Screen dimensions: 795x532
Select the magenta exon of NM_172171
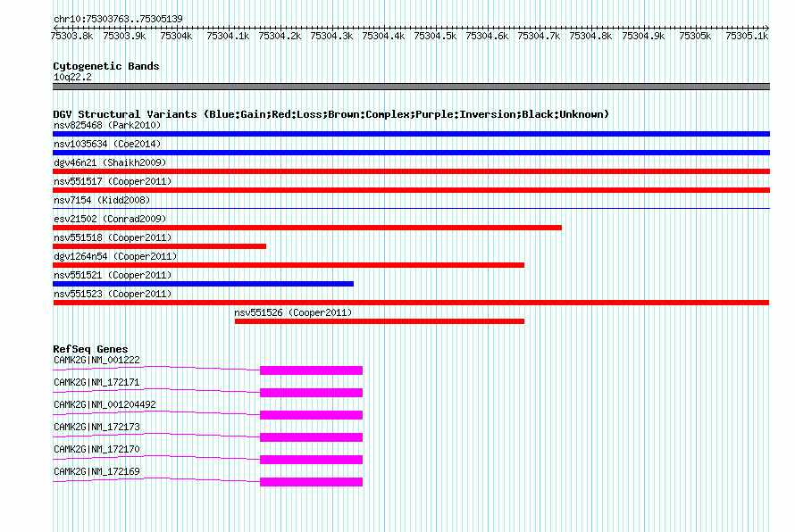(x=312, y=393)
